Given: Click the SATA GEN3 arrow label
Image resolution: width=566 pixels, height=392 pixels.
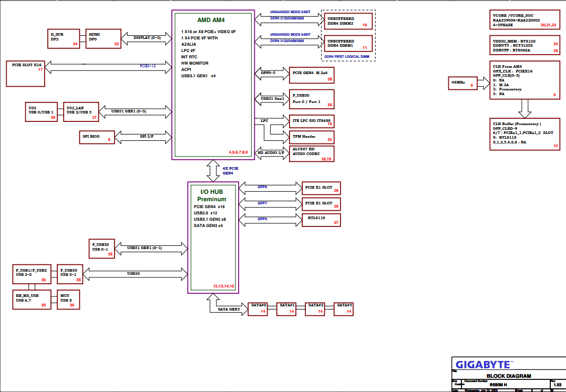Looking at the screenshot, I should tap(228, 310).
